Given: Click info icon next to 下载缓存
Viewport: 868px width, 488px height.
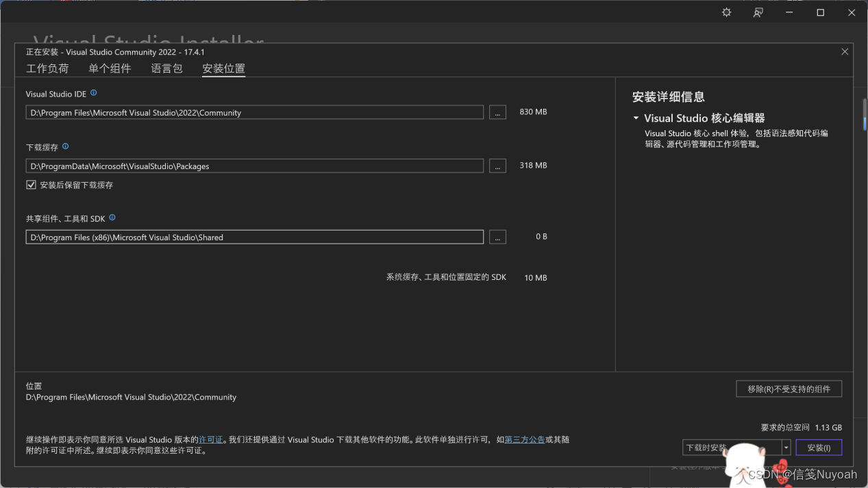Looking at the screenshot, I should tap(66, 146).
